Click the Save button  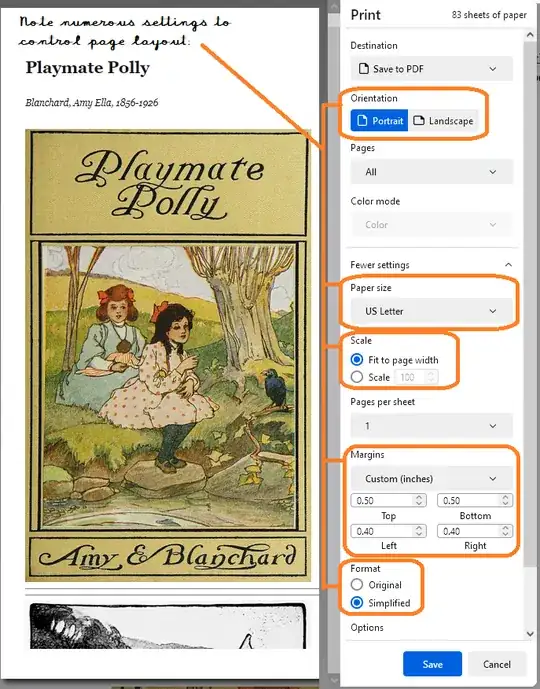click(432, 664)
